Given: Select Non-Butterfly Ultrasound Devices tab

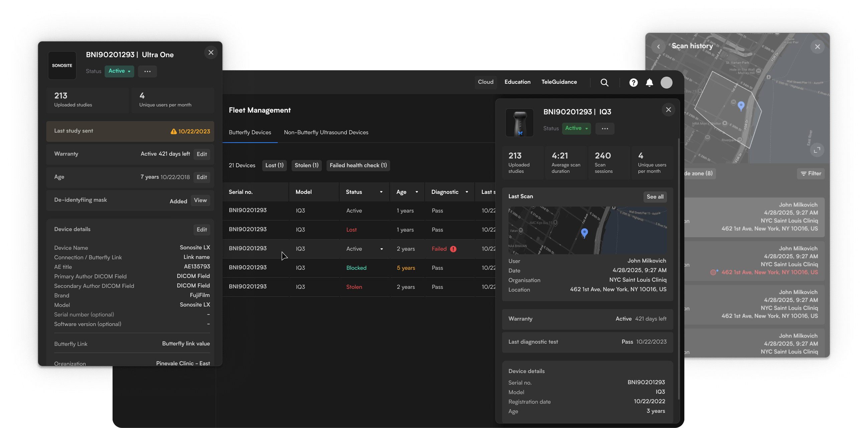Looking at the screenshot, I should (326, 132).
